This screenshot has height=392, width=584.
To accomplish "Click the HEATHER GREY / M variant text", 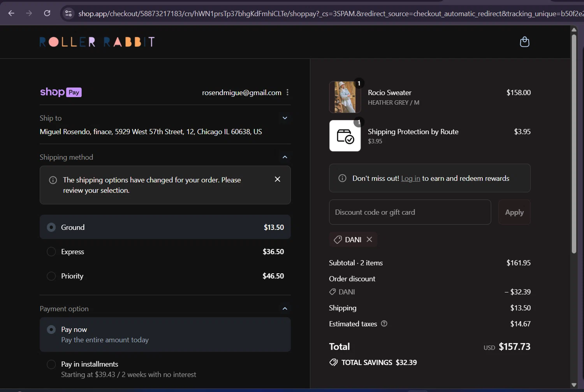I will (x=394, y=103).
